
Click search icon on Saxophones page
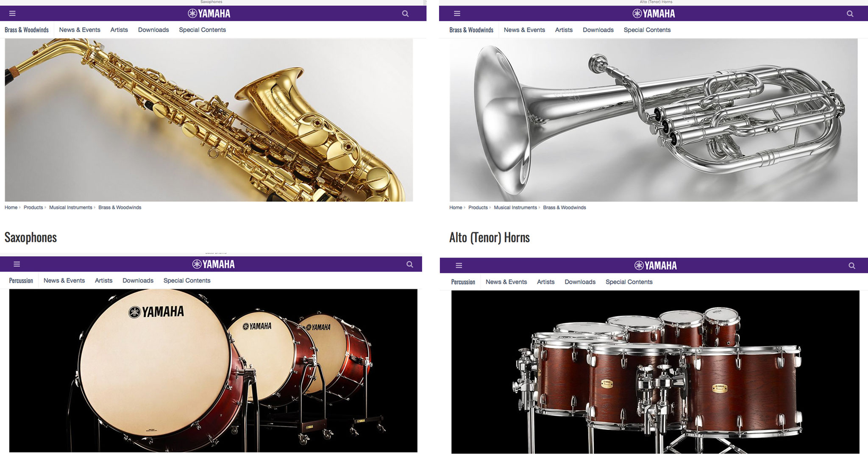405,14
